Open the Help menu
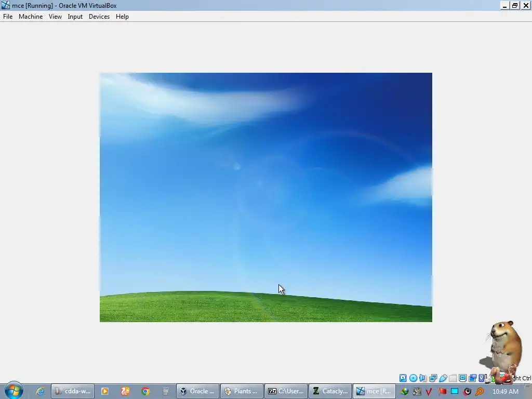 coord(122,17)
